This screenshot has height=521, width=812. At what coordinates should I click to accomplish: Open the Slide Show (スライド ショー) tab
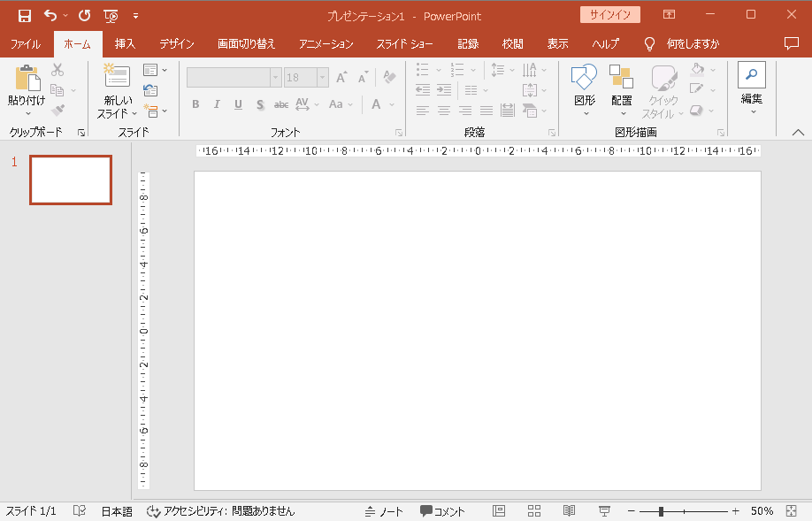tap(404, 44)
